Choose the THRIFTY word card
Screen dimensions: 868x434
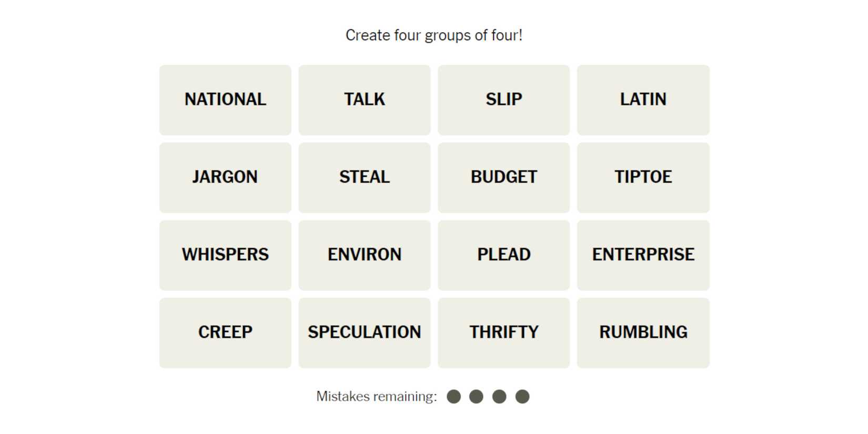click(x=503, y=332)
